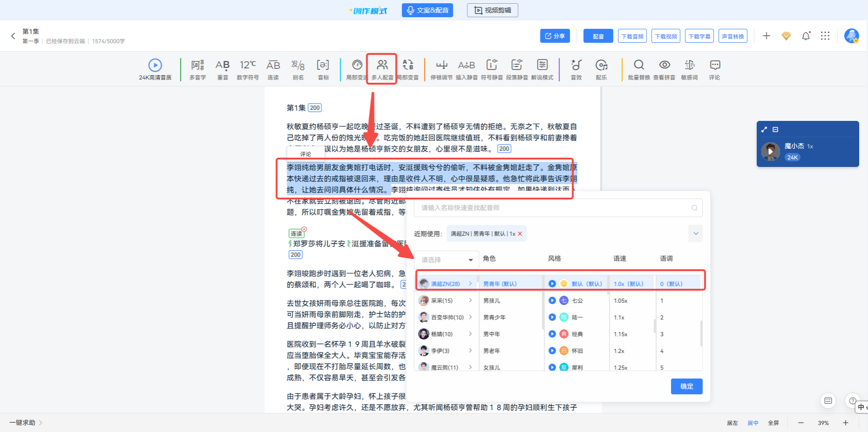The width and height of the screenshot is (868, 432).
Task: Select the 男青少年 role
Action: [x=494, y=317]
